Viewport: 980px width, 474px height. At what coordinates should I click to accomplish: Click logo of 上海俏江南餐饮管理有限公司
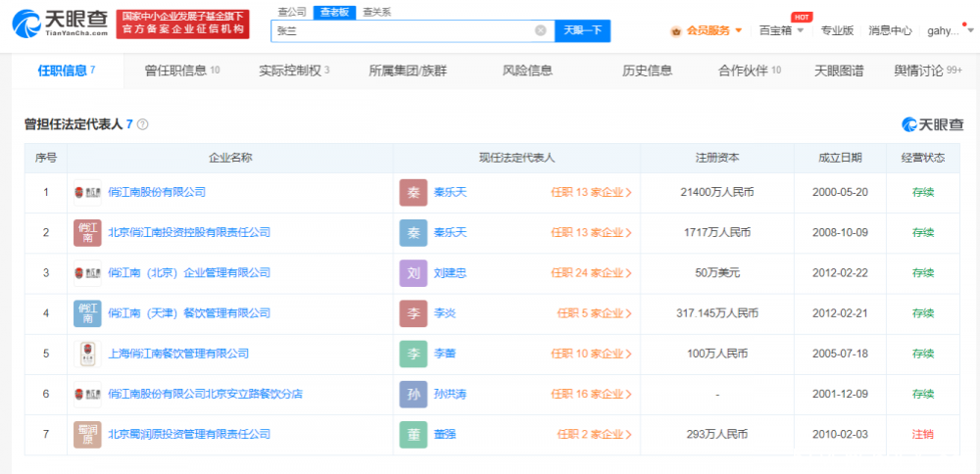tap(87, 355)
